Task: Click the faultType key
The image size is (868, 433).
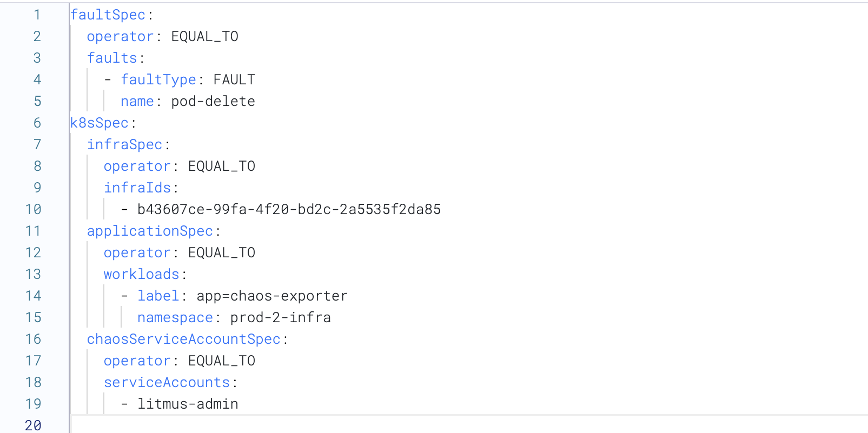Action: pyautogui.click(x=158, y=79)
